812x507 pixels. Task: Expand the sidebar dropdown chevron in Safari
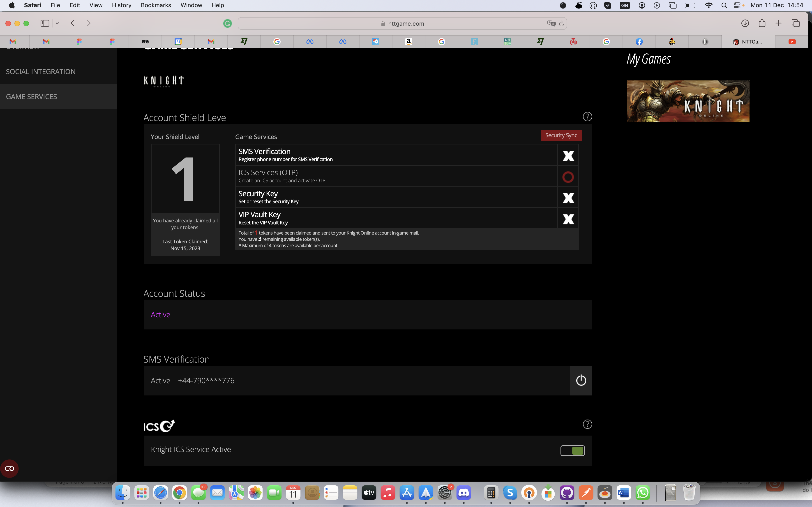pos(57,23)
